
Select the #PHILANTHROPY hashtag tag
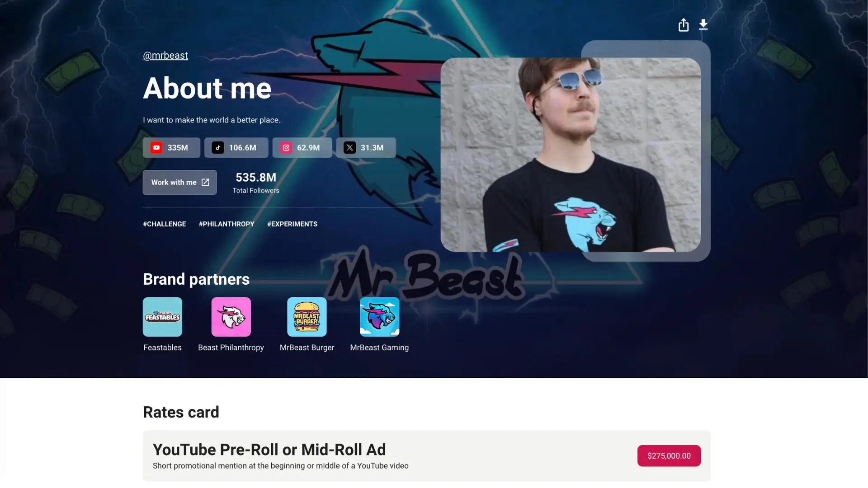(x=226, y=224)
